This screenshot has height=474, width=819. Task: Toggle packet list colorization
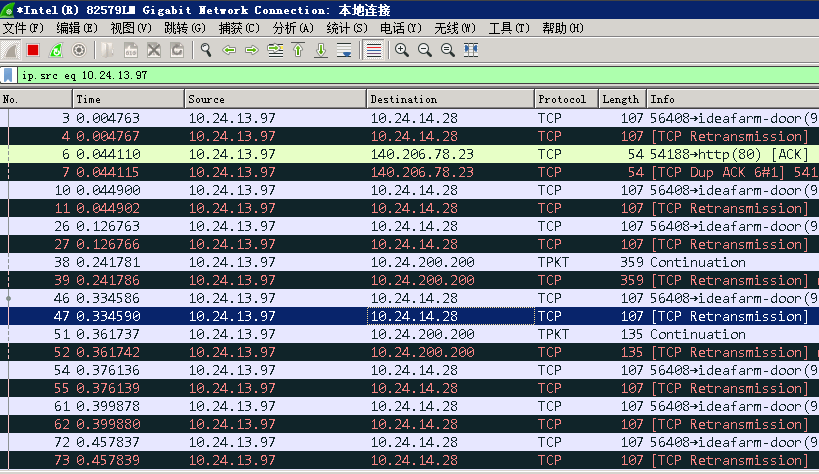pyautogui.click(x=373, y=50)
